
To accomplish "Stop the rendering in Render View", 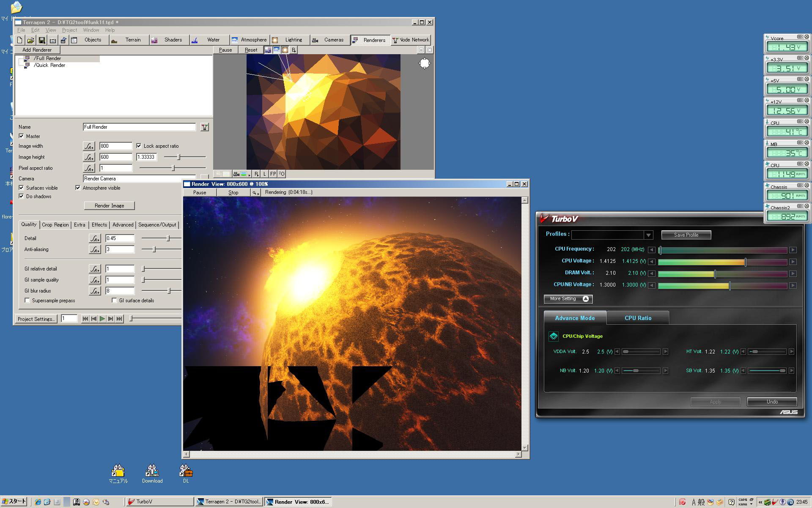I will (x=233, y=193).
